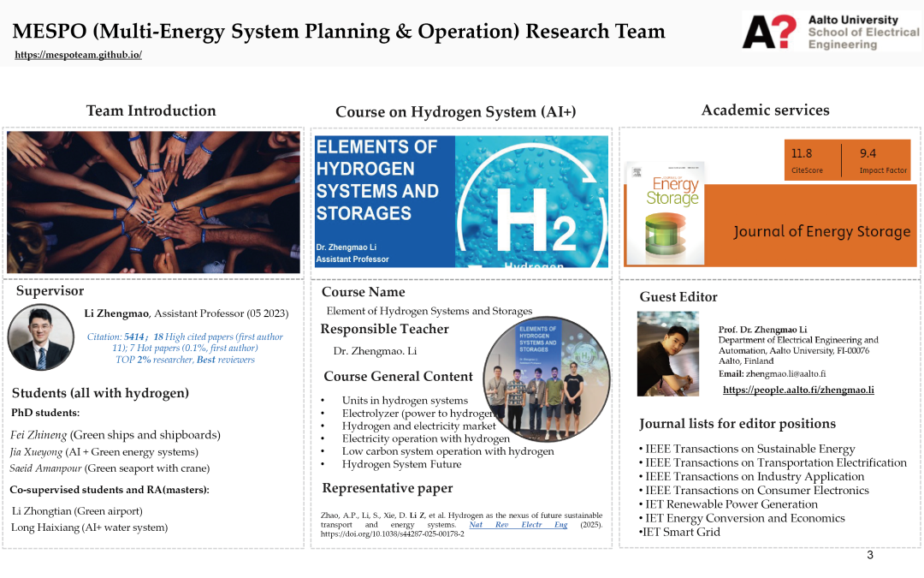The image size is (924, 578).
Task: Click the Aalto University A? logo
Action: click(x=769, y=32)
